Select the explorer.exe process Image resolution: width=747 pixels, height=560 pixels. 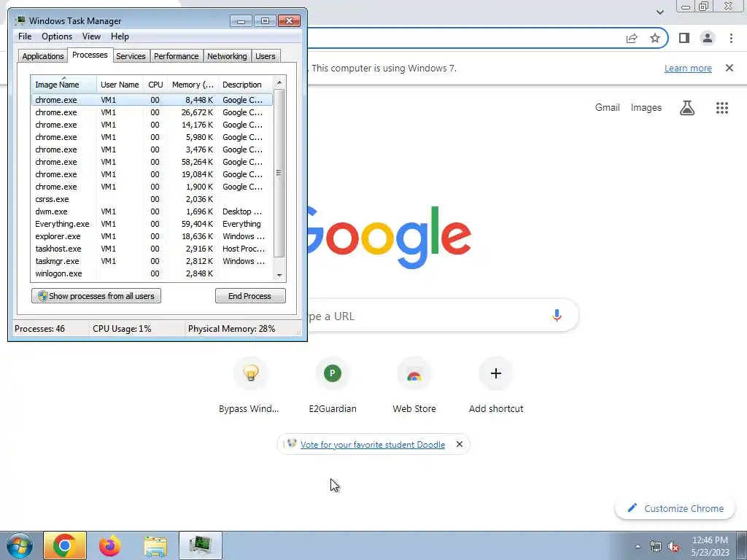pos(152,236)
